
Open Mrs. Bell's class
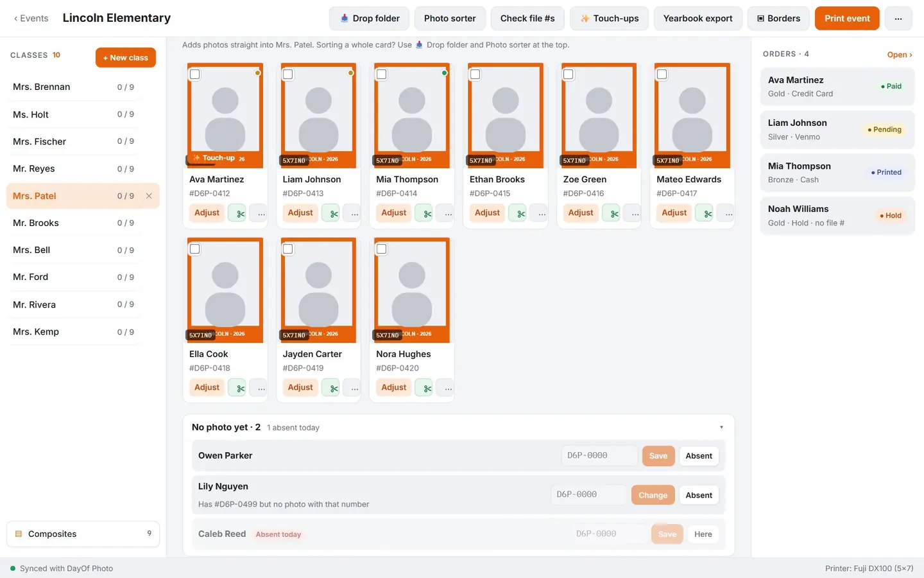74,250
